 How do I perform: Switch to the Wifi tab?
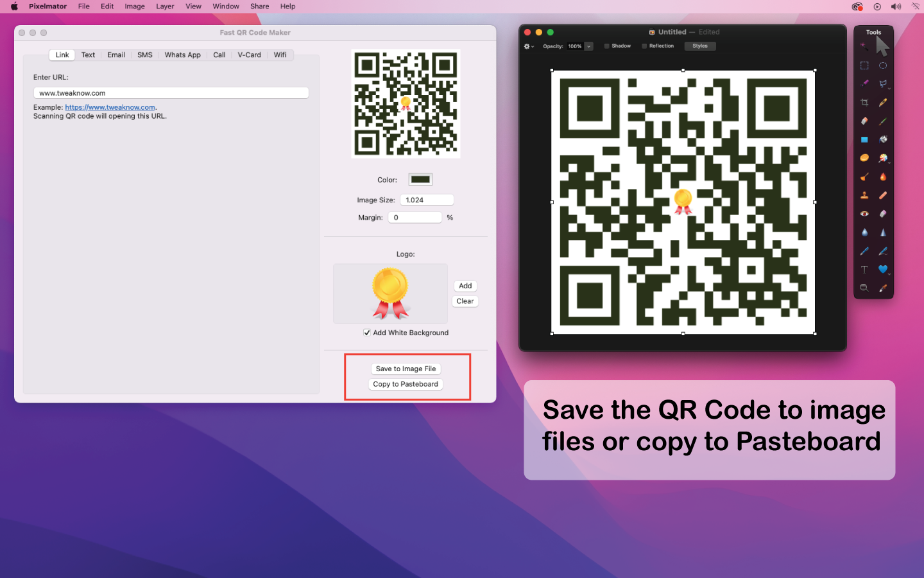tap(280, 55)
